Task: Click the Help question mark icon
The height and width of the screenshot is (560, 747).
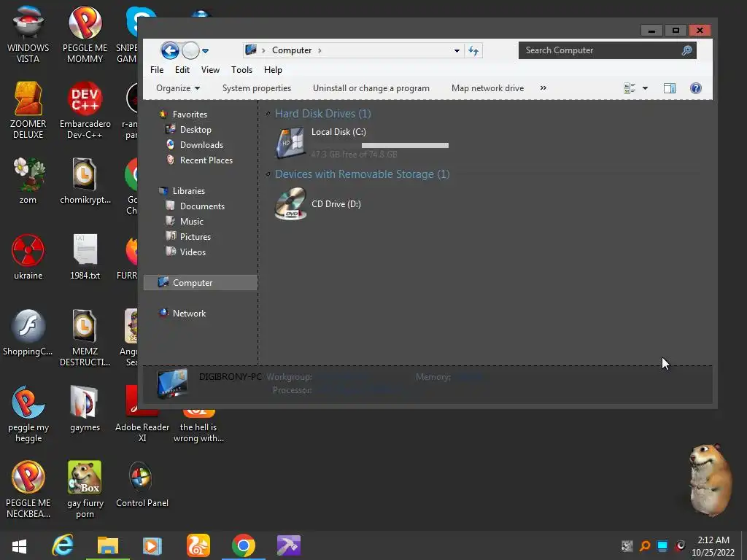Action: click(x=695, y=88)
